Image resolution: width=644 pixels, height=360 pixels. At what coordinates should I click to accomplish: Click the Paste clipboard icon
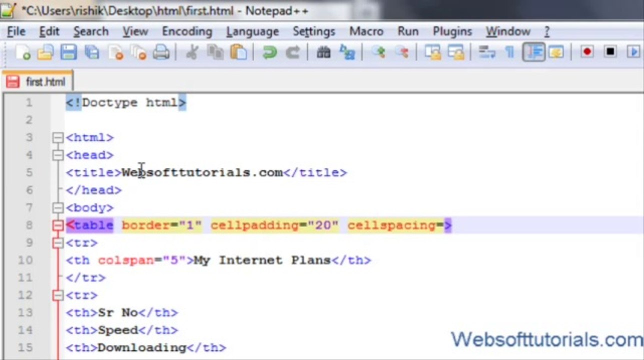239,52
